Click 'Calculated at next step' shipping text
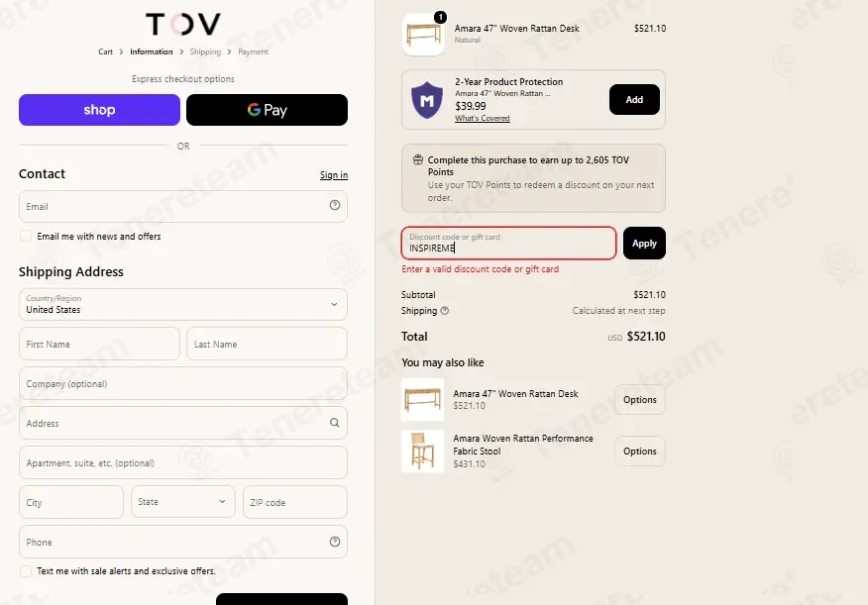Image resolution: width=868 pixels, height=605 pixels. [x=619, y=311]
